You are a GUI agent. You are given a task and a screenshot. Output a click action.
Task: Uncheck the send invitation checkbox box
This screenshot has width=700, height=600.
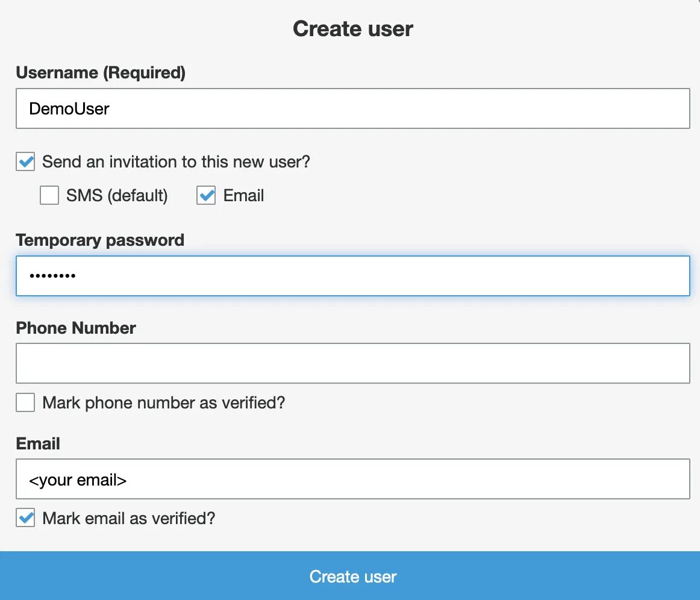click(25, 162)
